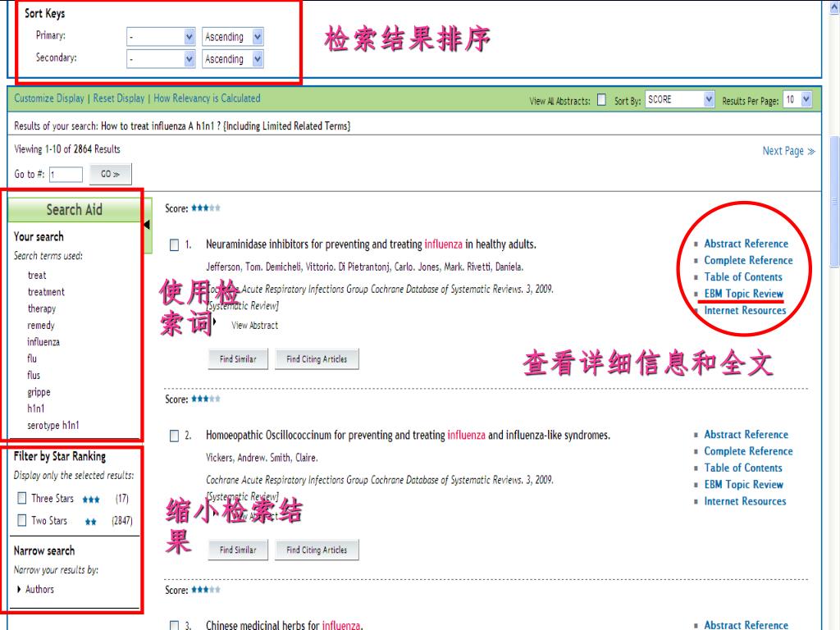This screenshot has height=630, width=840.
Task: Open Abstract Reference for result 3
Action: 746,624
